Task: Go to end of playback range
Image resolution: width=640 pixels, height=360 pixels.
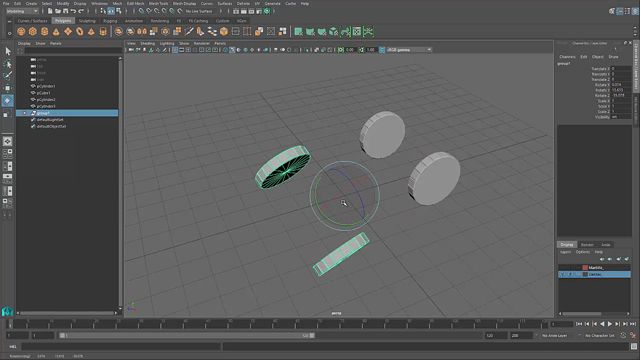Action: [633, 324]
